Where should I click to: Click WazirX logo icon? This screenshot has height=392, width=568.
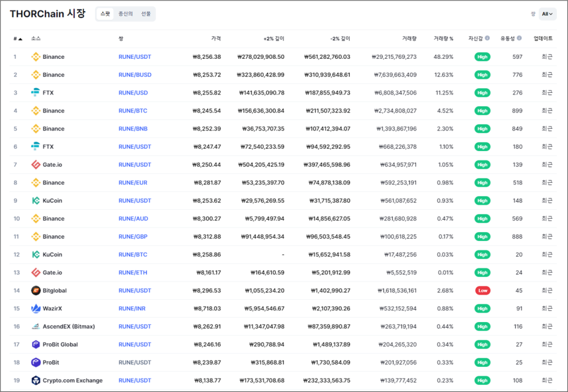pyautogui.click(x=35, y=309)
